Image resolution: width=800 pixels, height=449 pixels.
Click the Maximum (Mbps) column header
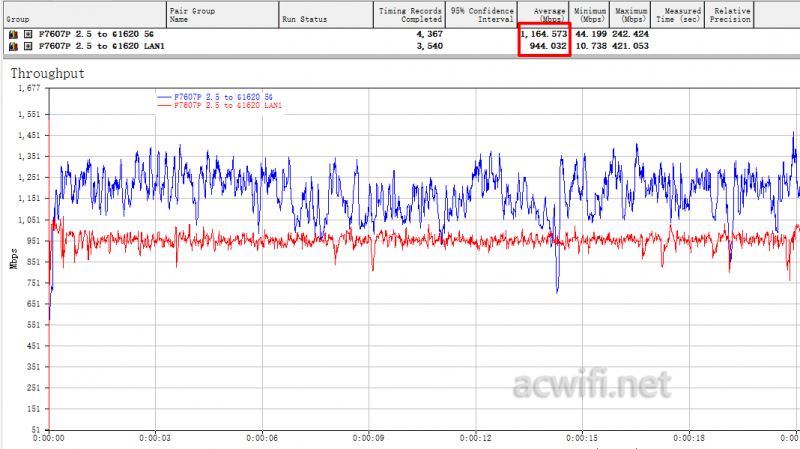coord(630,15)
